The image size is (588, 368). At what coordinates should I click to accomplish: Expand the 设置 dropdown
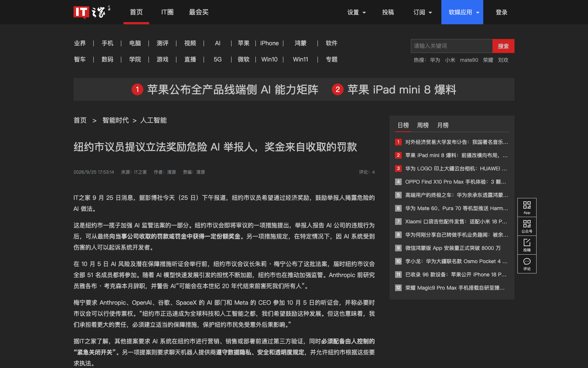pos(356,12)
